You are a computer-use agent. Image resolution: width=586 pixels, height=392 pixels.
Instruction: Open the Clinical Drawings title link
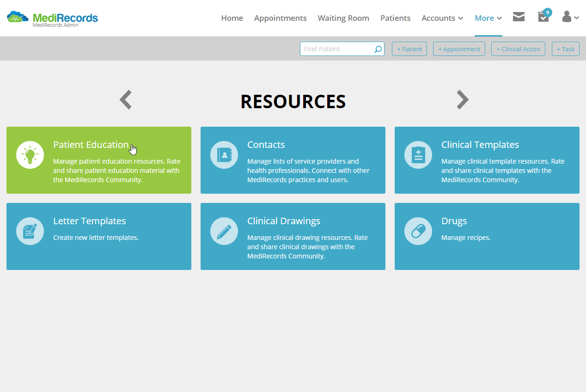tap(284, 221)
